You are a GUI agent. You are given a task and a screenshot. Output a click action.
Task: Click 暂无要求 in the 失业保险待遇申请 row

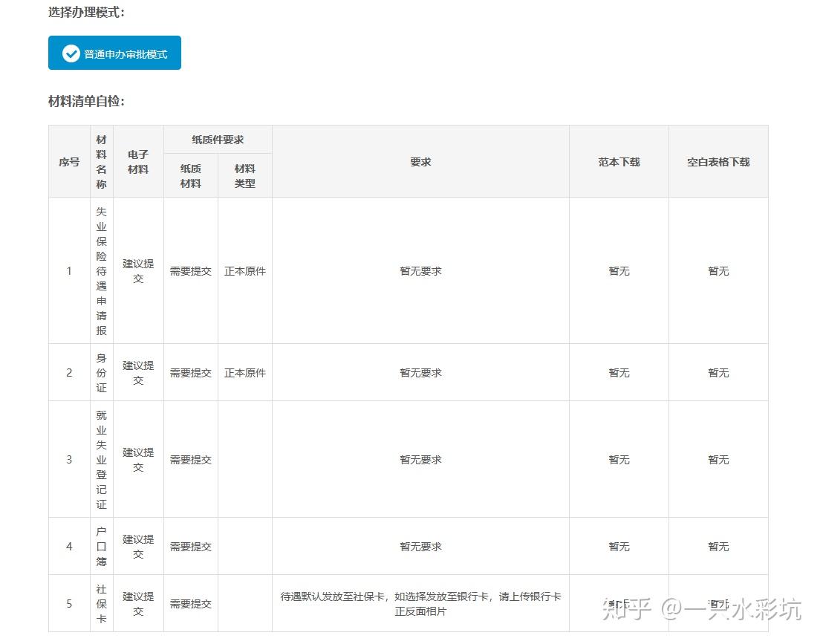pyautogui.click(x=420, y=271)
